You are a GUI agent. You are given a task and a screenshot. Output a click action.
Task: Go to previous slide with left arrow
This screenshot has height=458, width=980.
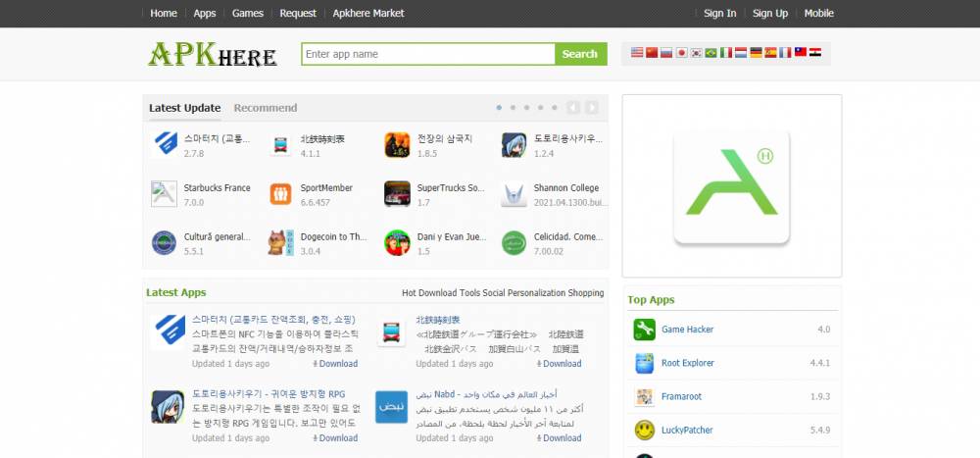click(573, 108)
